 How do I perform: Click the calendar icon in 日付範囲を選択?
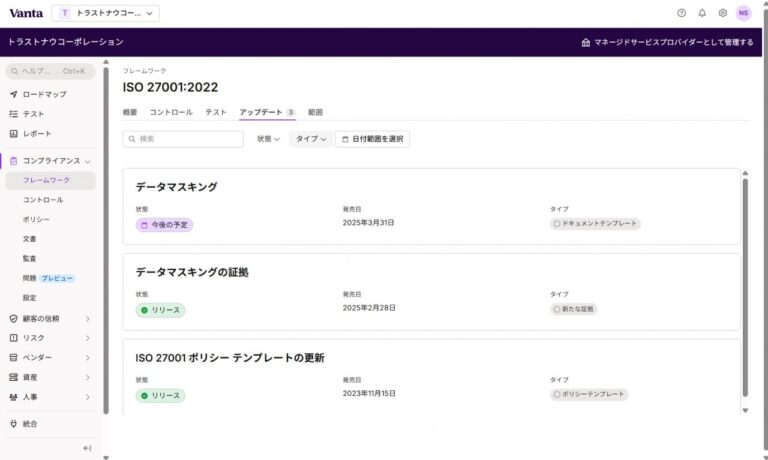pyautogui.click(x=345, y=139)
